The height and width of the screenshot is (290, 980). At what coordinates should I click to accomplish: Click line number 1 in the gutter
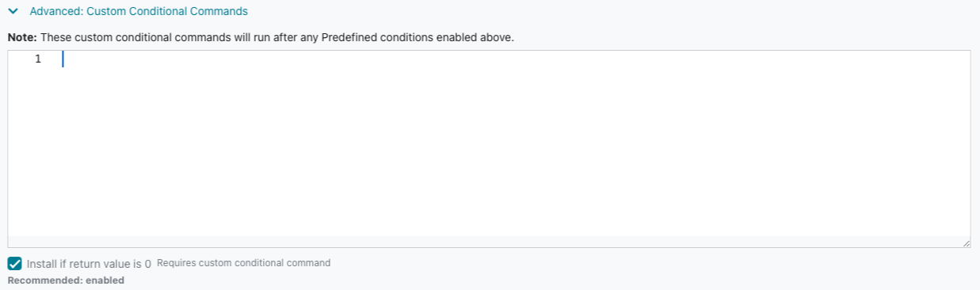(38, 59)
